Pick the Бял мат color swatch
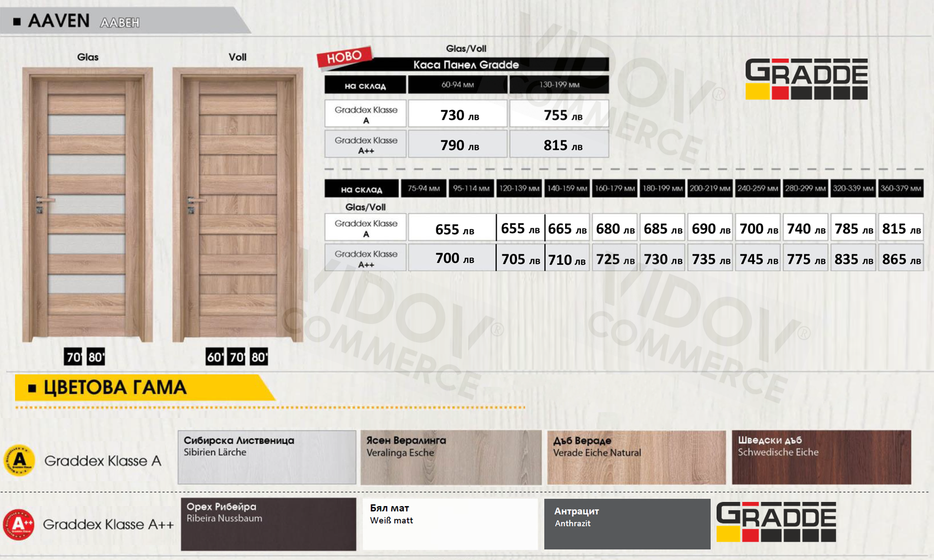 coord(450,524)
